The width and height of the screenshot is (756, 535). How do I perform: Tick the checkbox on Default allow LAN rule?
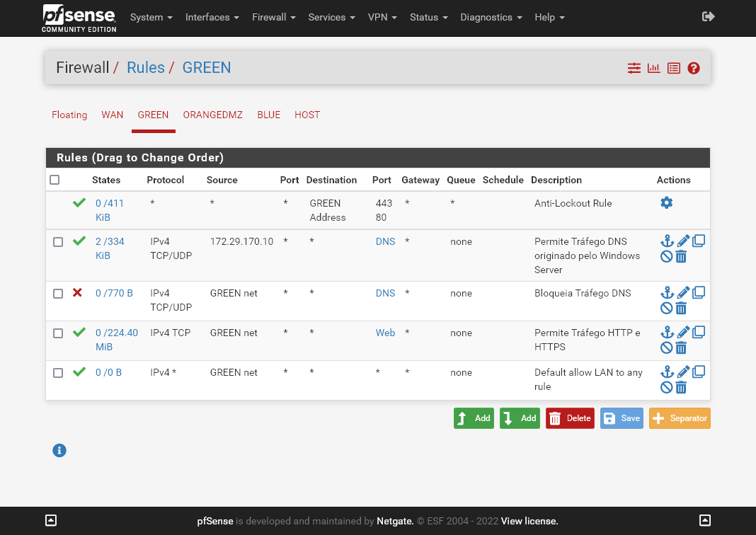point(57,372)
